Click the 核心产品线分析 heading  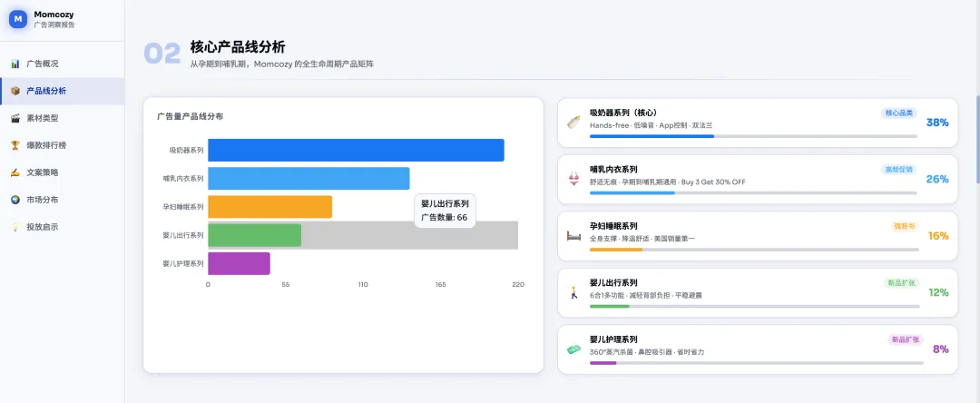tap(238, 47)
